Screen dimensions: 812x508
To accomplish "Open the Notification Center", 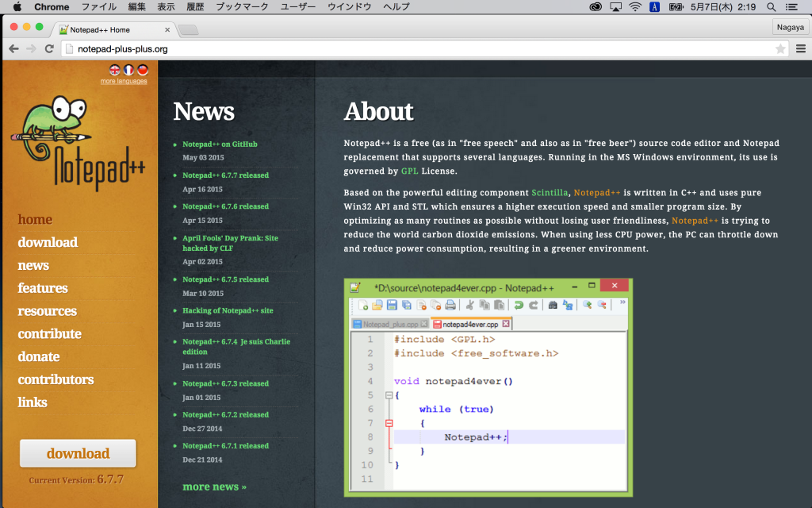I will tap(791, 6).
